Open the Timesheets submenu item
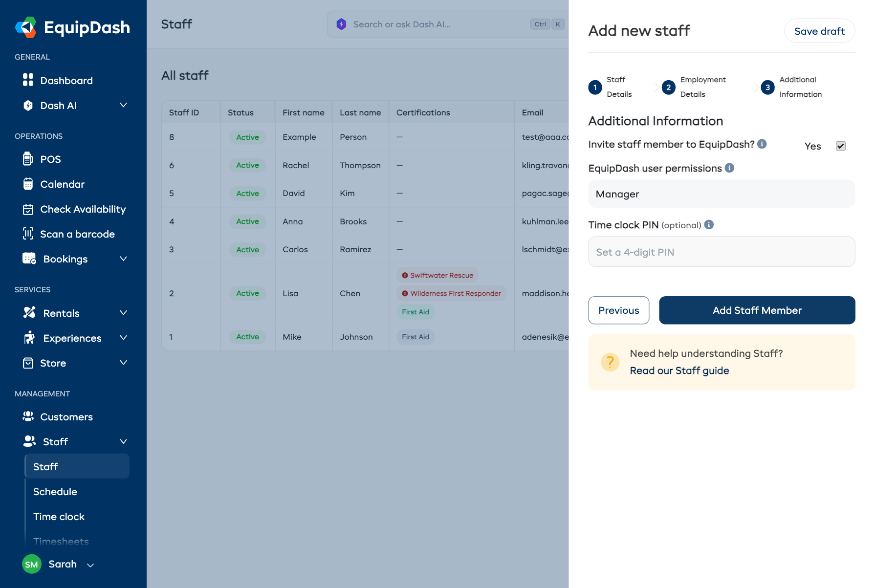The height and width of the screenshot is (588, 875). (61, 541)
